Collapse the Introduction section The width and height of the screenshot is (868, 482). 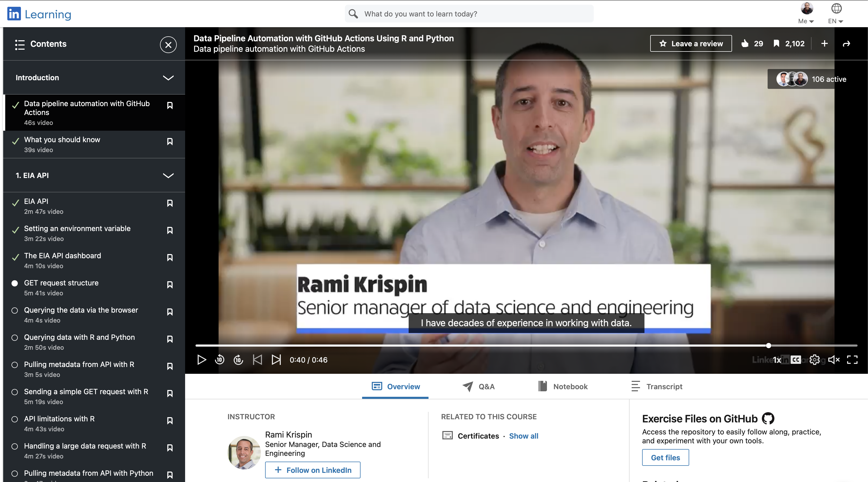coord(168,78)
